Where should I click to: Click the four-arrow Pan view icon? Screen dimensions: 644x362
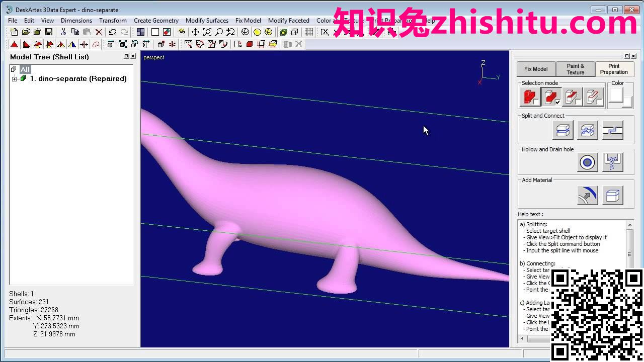click(x=195, y=32)
